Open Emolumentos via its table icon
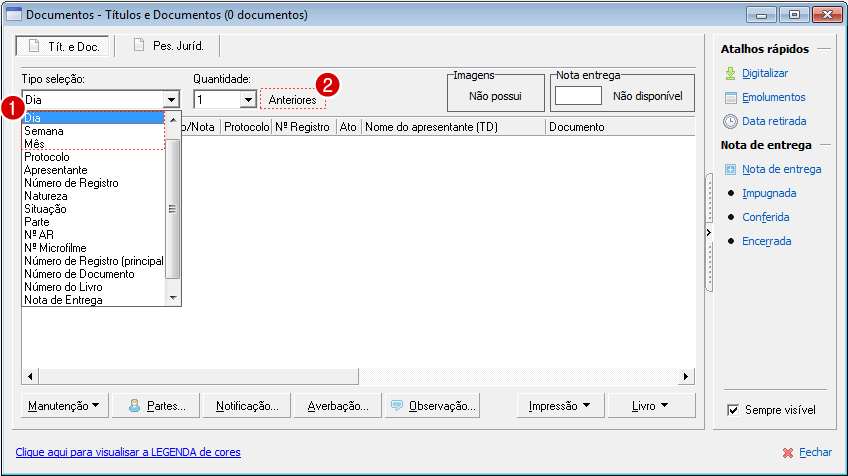 [731, 98]
